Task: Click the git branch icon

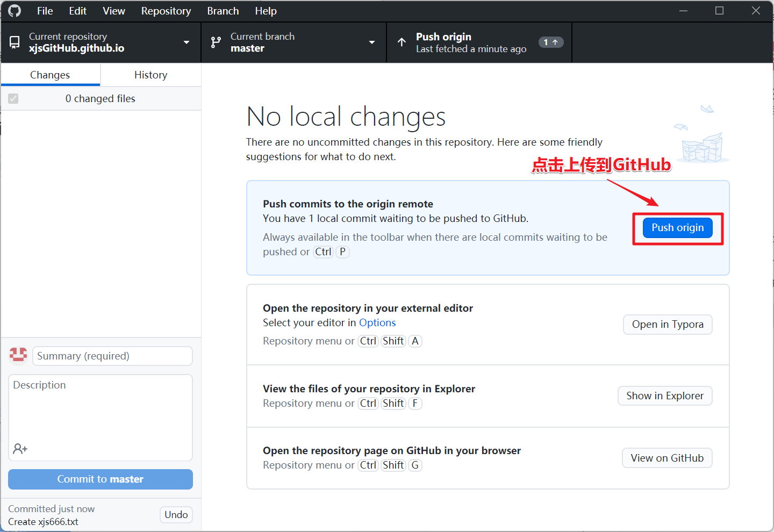Action: point(216,42)
